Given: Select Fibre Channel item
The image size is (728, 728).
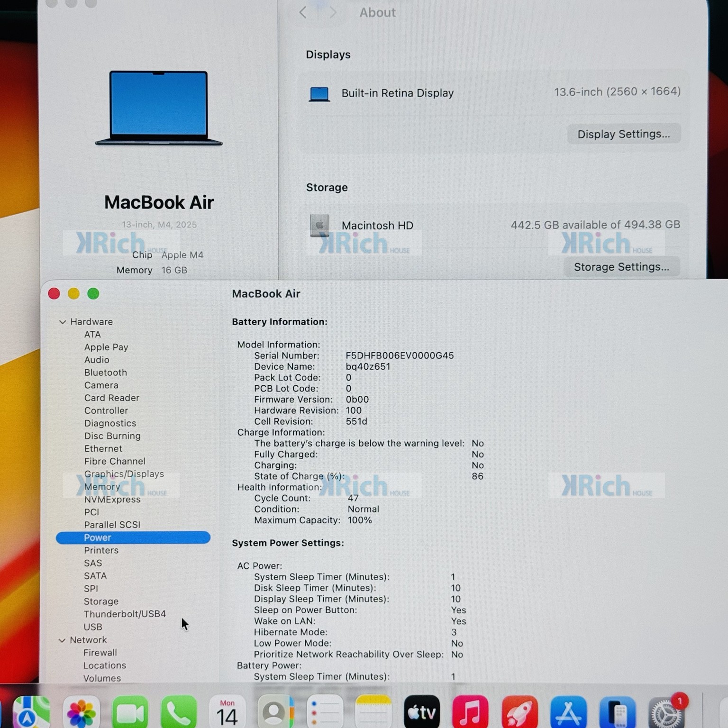Looking at the screenshot, I should [x=115, y=461].
